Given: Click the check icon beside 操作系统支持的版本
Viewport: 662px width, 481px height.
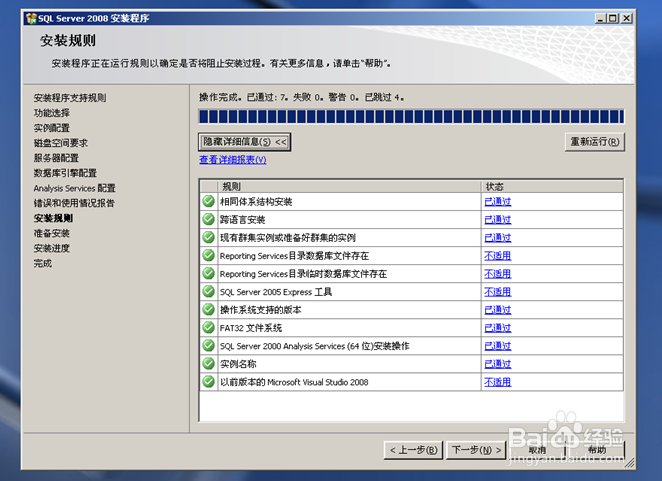Looking at the screenshot, I should (x=208, y=310).
